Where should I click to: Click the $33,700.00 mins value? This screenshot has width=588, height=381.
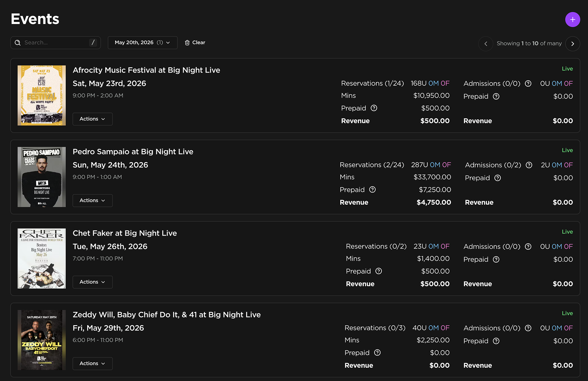433,177
